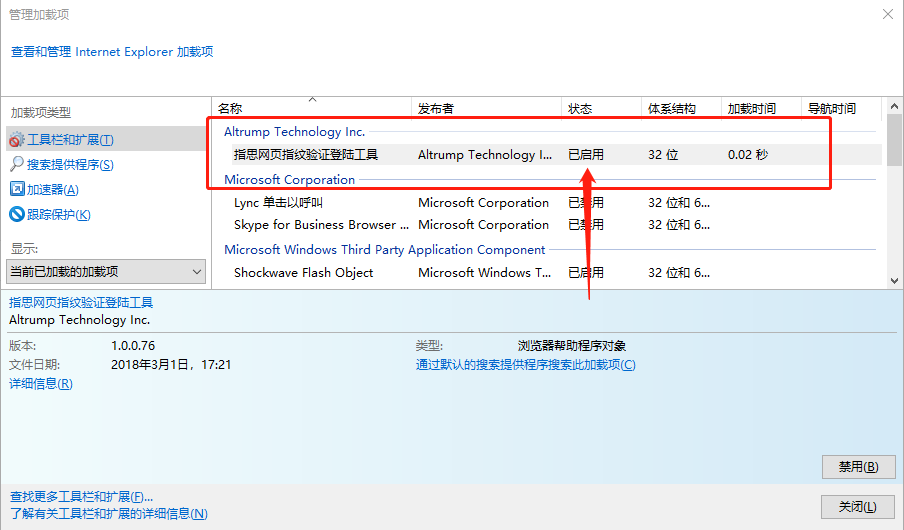Collapse the Microsoft Corporation group header

pyautogui.click(x=289, y=179)
